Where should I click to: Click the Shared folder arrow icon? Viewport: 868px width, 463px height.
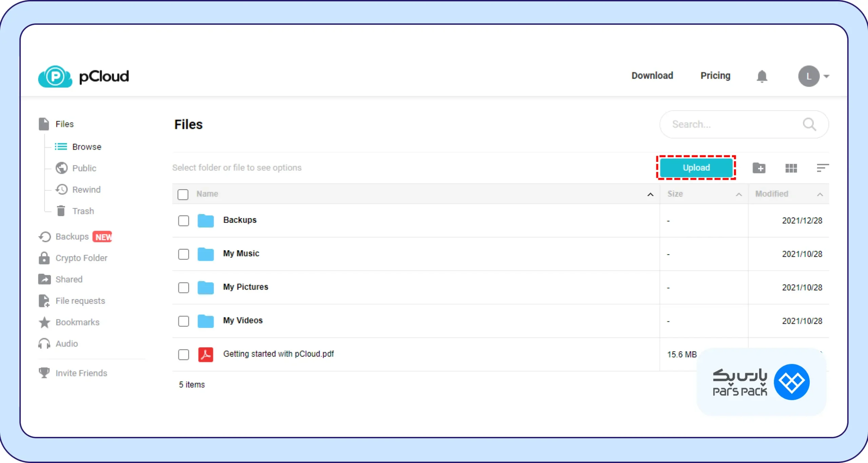point(44,279)
